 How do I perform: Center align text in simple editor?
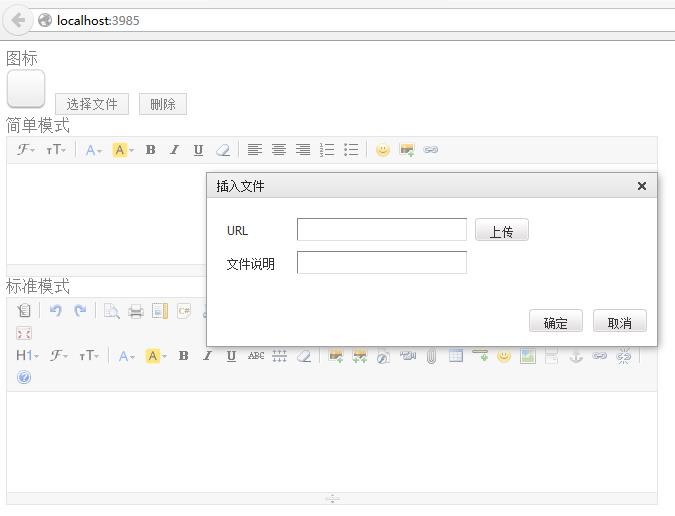tap(279, 150)
